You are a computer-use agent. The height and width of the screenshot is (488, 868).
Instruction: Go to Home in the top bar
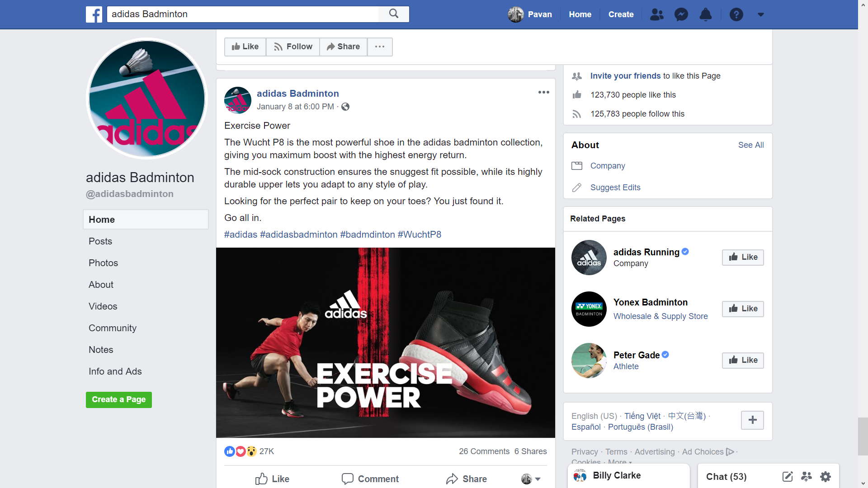coord(580,14)
